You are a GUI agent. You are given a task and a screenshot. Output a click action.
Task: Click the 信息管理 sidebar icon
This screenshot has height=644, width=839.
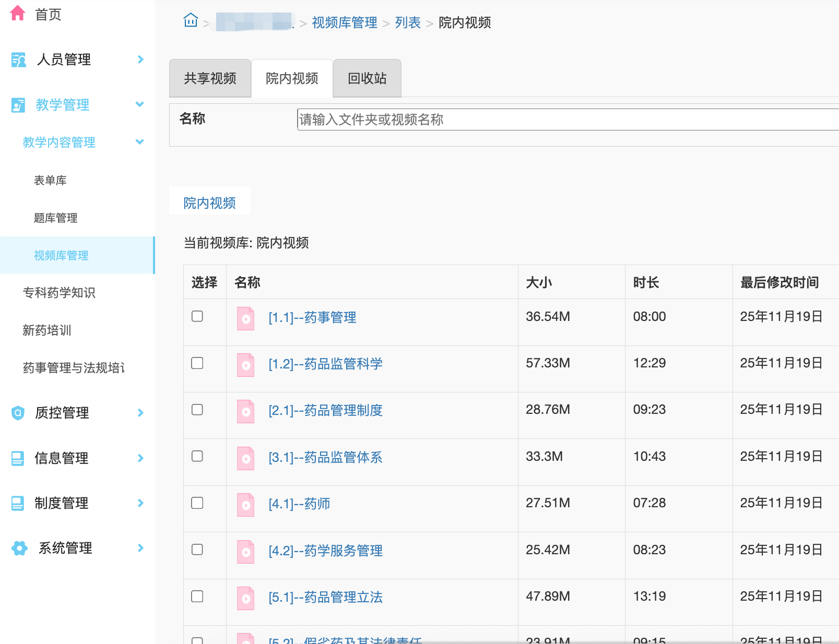point(18,458)
